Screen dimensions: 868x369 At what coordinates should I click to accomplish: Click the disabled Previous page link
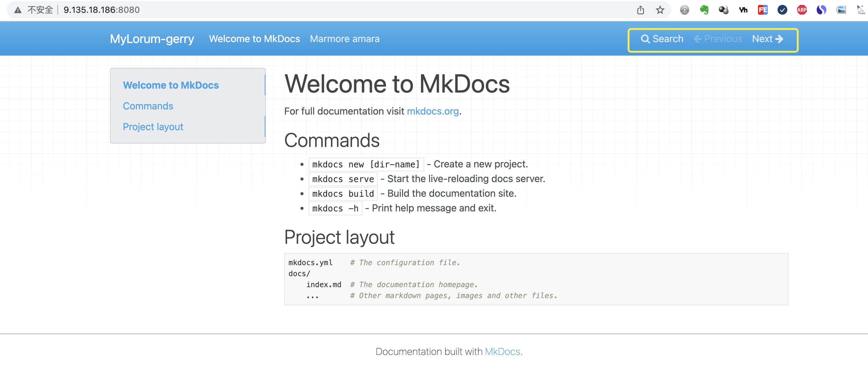(718, 39)
